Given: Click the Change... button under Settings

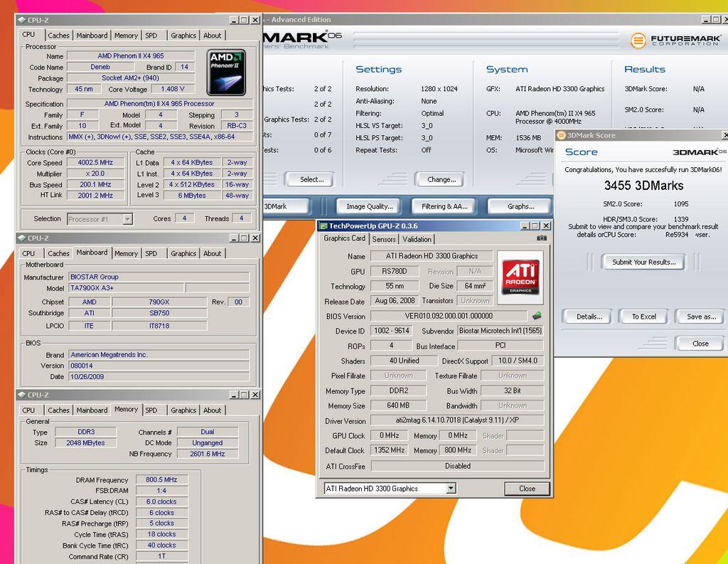Looking at the screenshot, I should 441,179.
